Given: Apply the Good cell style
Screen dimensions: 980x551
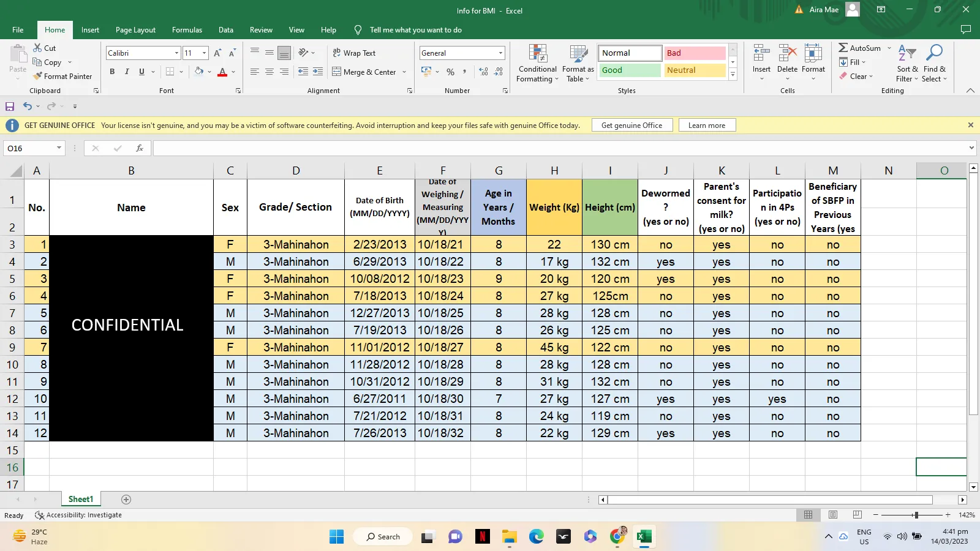Looking at the screenshot, I should pos(630,70).
